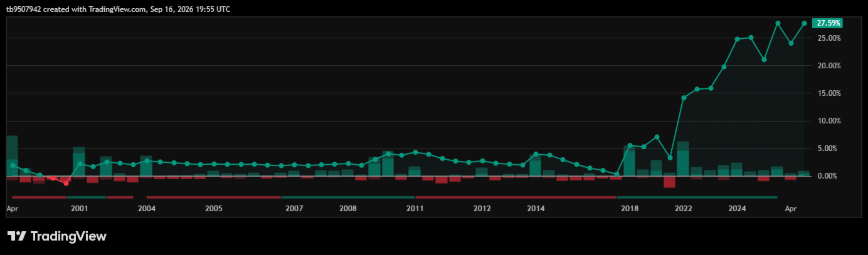Screen dimensions: 868x255
Task: Click the 0.00% price axis label
Action: pyautogui.click(x=830, y=176)
